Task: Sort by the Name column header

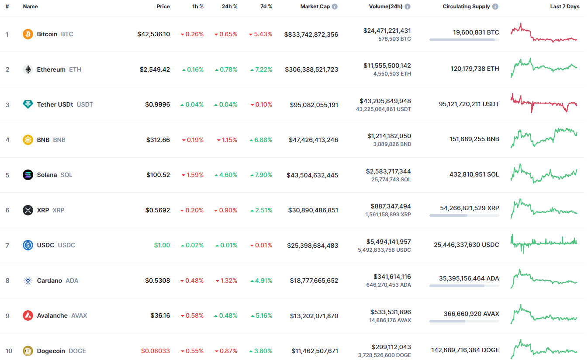Action: pyautogui.click(x=31, y=7)
